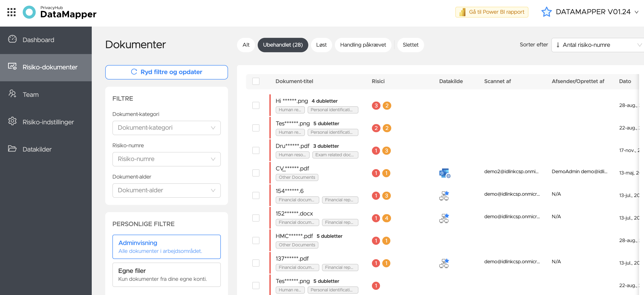Click DemoAdmin demo@idli... sender cell
The height and width of the screenshot is (295, 644).
(x=579, y=172)
